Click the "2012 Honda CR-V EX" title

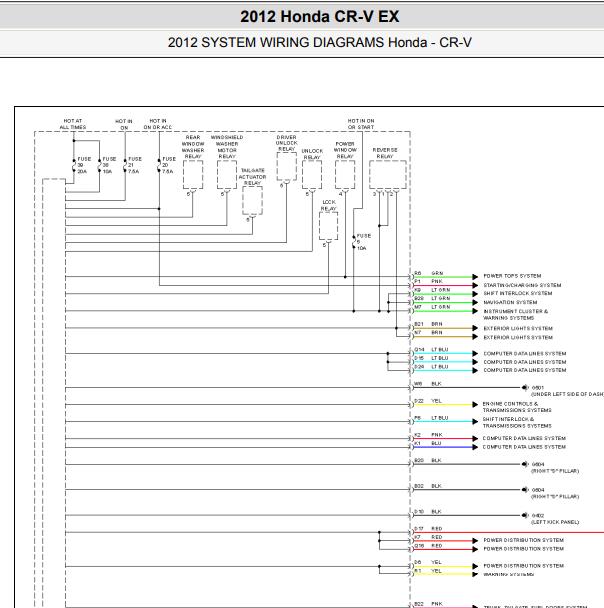click(x=319, y=16)
